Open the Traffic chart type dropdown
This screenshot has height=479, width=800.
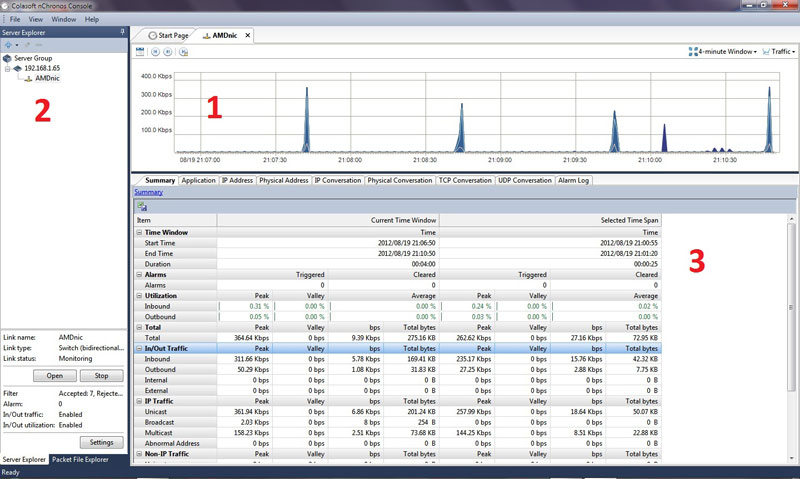coord(779,52)
